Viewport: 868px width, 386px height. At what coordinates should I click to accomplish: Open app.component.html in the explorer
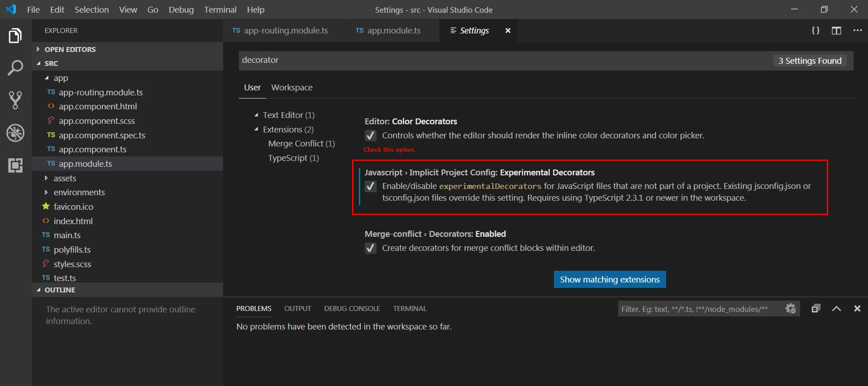(98, 107)
